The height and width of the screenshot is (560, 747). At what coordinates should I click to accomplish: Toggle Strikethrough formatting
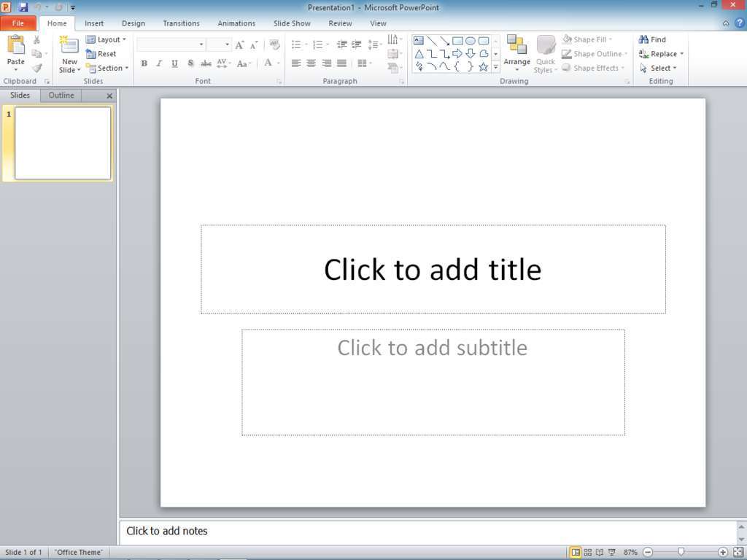coord(206,63)
